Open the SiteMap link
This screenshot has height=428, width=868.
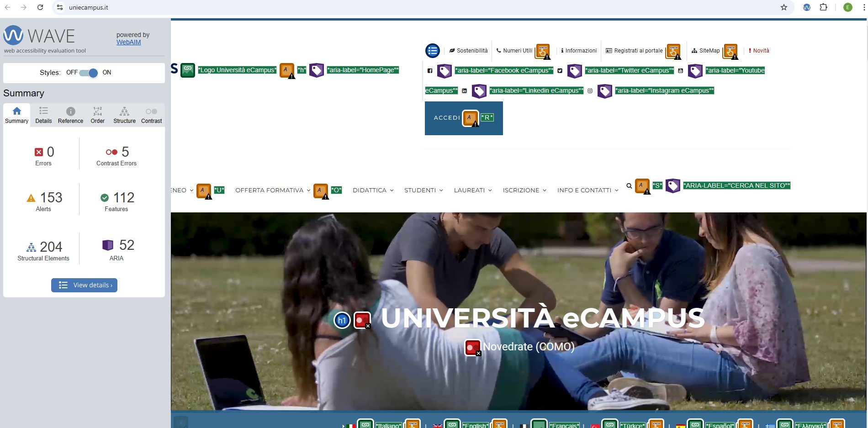click(x=706, y=51)
